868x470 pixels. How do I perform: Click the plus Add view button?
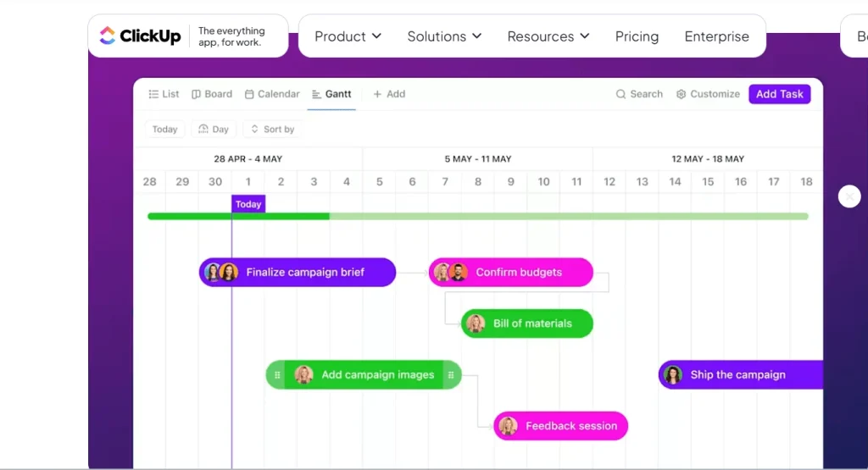tap(389, 94)
